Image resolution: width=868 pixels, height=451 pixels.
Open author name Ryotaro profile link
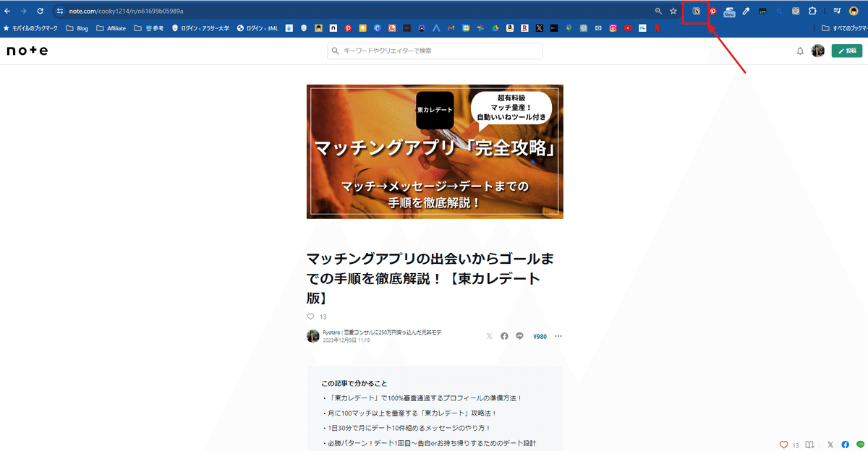[382, 332]
